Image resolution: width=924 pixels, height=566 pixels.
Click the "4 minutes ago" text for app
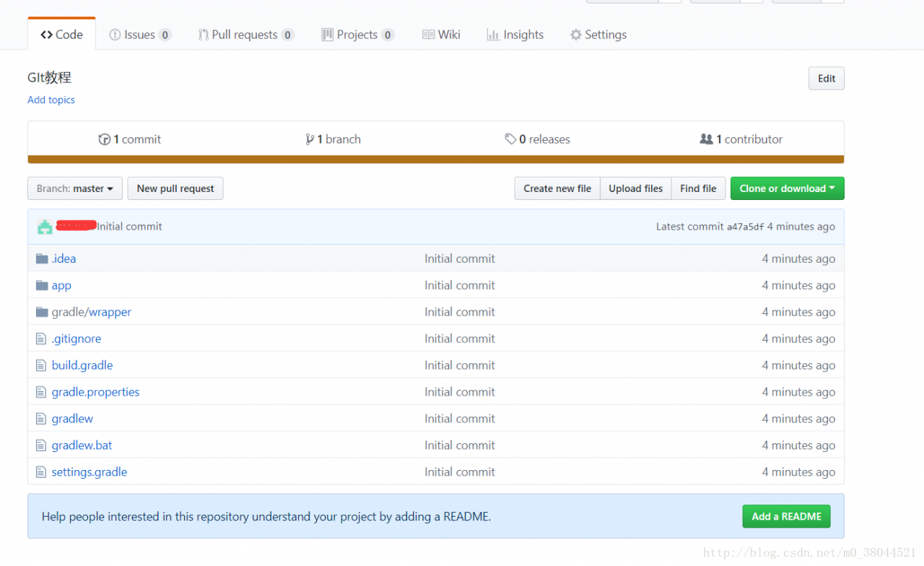pyautogui.click(x=798, y=285)
